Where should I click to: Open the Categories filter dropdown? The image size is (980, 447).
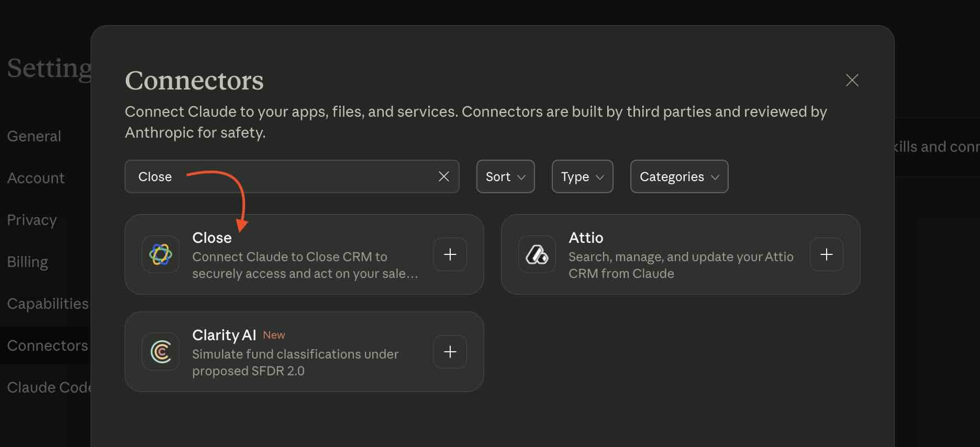pos(679,177)
